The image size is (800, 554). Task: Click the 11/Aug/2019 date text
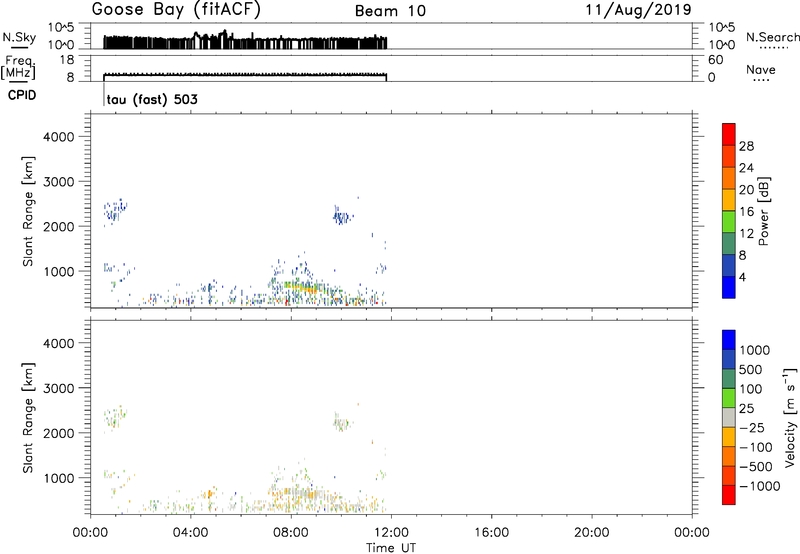click(x=638, y=9)
